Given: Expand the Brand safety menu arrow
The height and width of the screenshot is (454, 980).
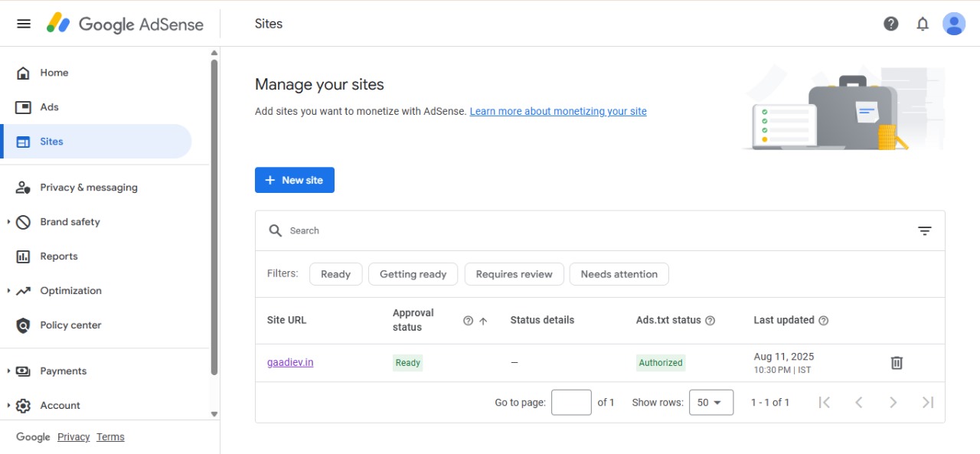Looking at the screenshot, I should (8, 222).
